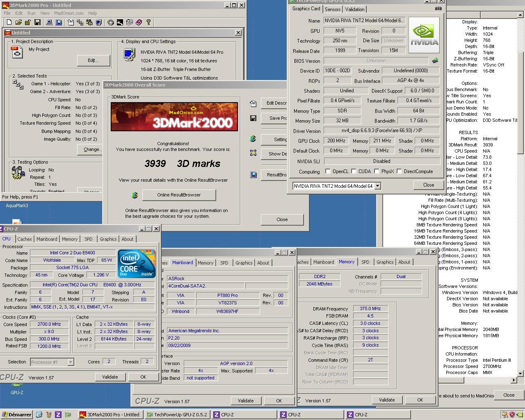The width and height of the screenshot is (525, 420).
Task: Open the Graphics tab in the CPU-Z Memory window
Action: pyautogui.click(x=385, y=262)
